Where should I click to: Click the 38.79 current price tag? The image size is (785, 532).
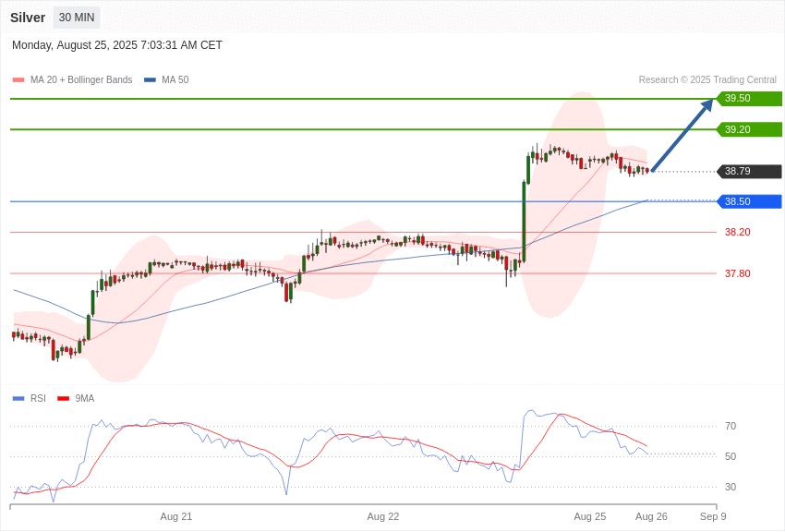749,171
